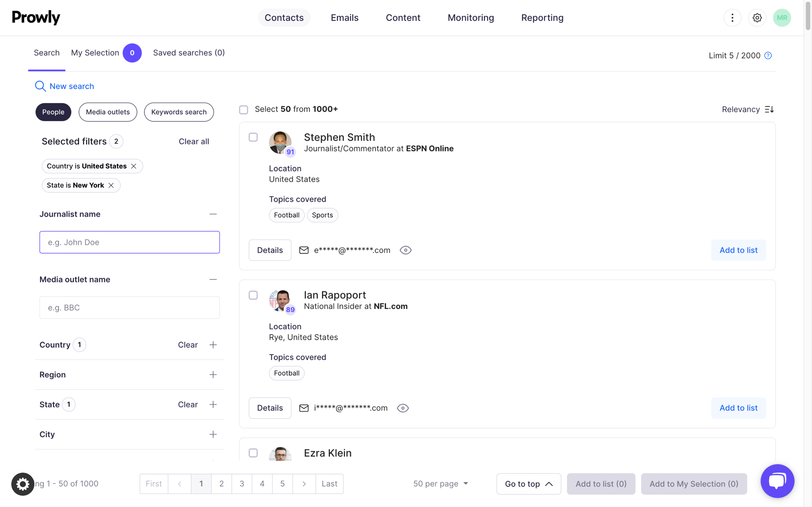Go to next page with arrow

(304, 484)
